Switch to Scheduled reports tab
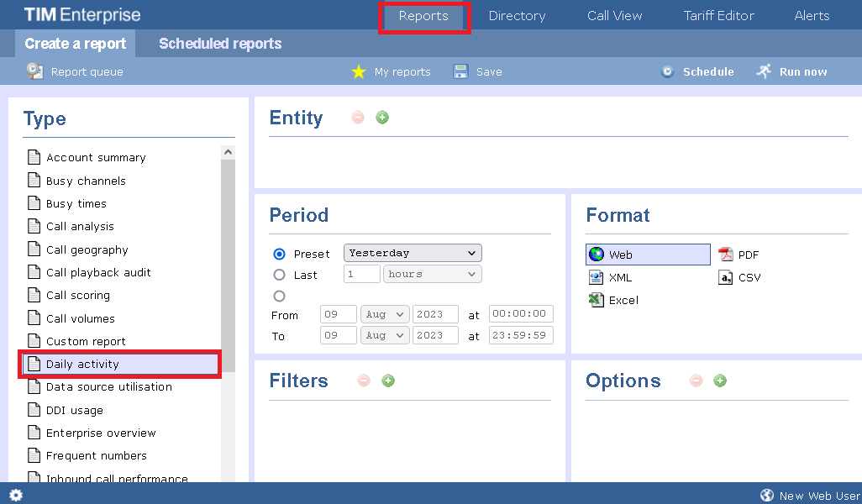 click(x=220, y=44)
